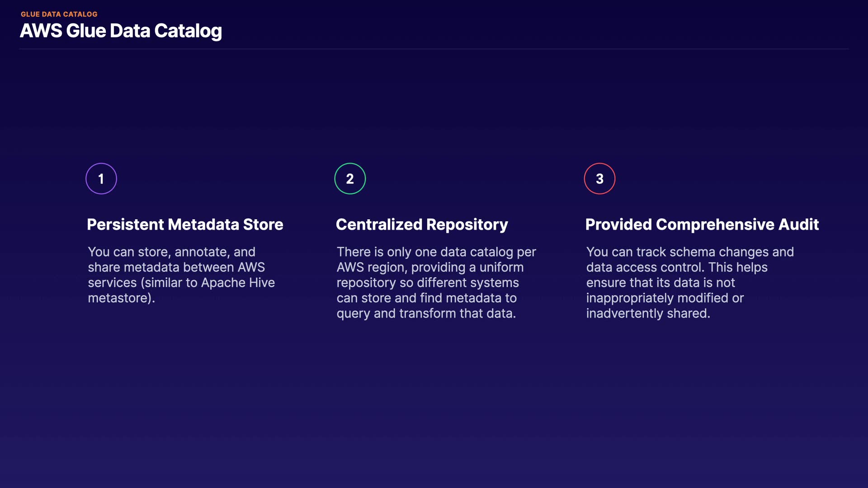Click the purple number 1 circle
The image size is (868, 488).
click(101, 179)
